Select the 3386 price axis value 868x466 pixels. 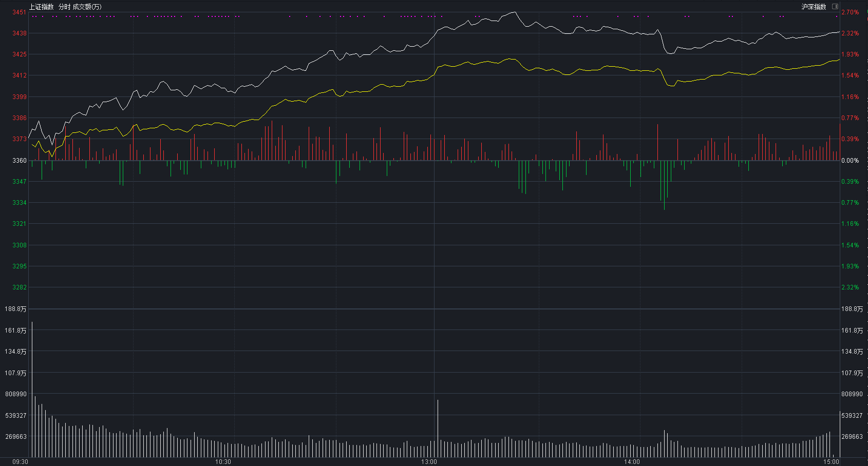pyautogui.click(x=20, y=118)
